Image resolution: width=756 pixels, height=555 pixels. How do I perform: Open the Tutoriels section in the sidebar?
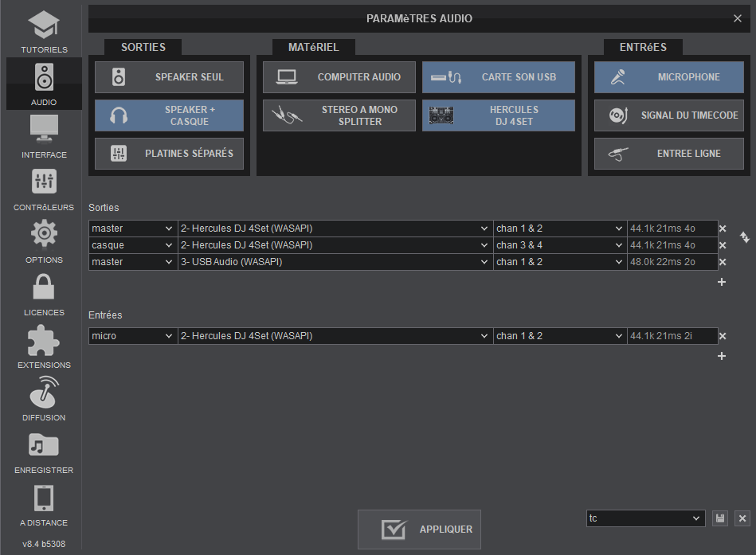[x=44, y=32]
